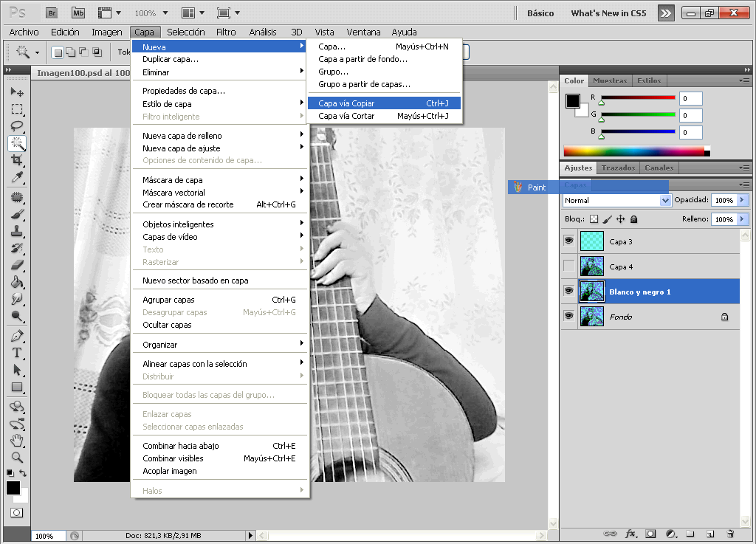Open the Color panel options menu
Image resolution: width=756 pixels, height=544 pixels.
[744, 80]
